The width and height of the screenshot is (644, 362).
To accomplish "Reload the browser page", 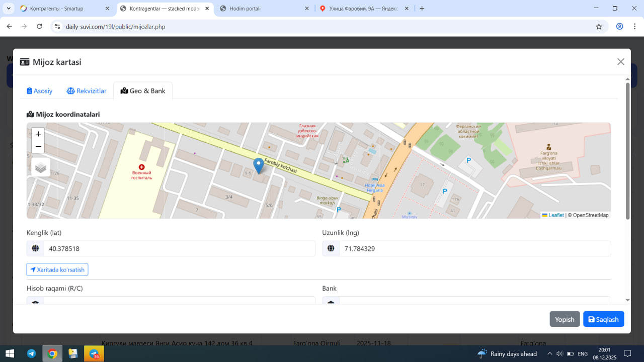I will [x=40, y=27].
